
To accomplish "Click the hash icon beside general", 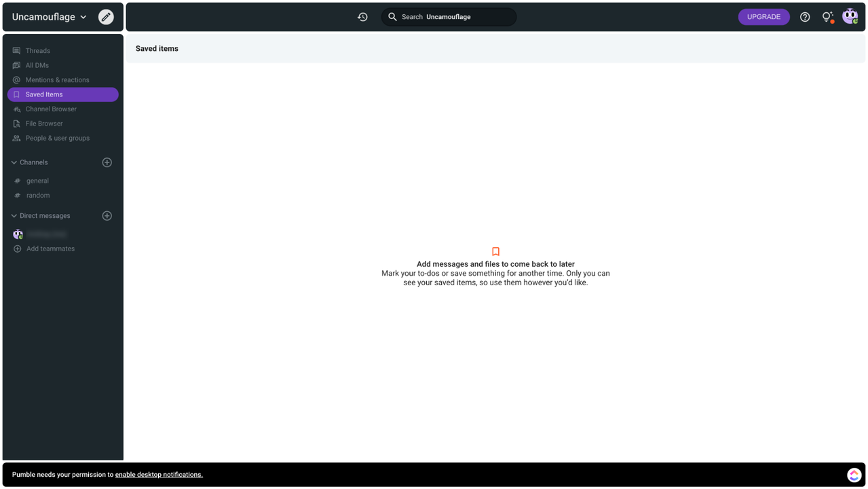I will click(18, 181).
